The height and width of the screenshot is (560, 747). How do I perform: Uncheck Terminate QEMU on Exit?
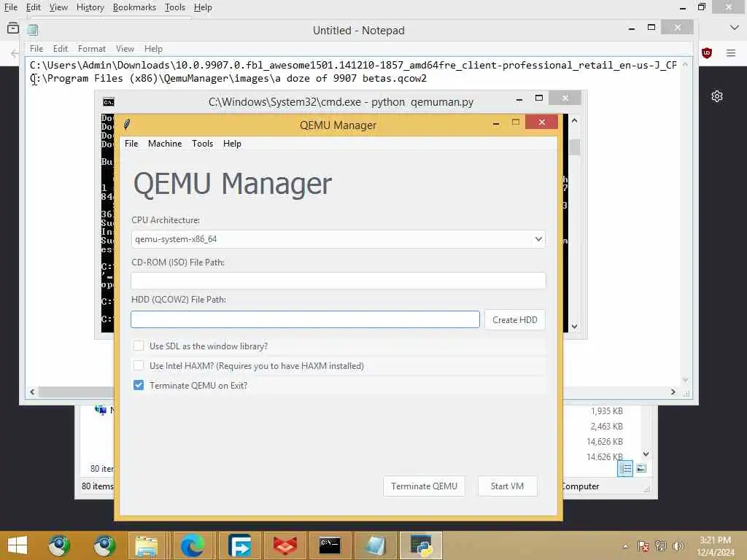138,385
